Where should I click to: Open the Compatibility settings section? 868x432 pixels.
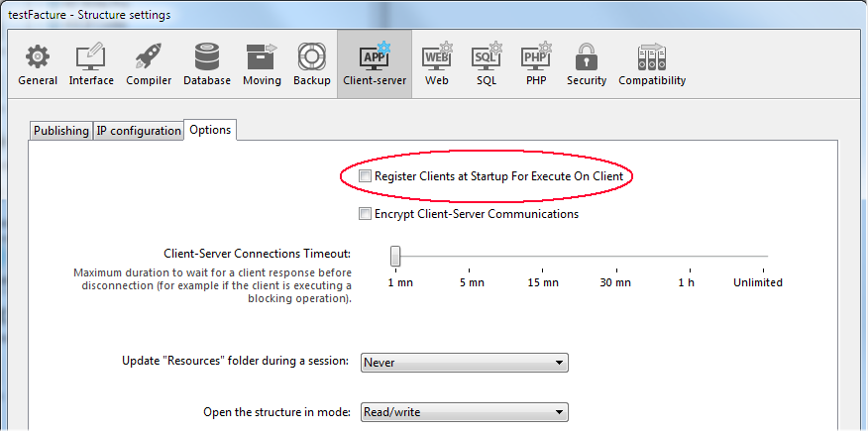click(652, 63)
